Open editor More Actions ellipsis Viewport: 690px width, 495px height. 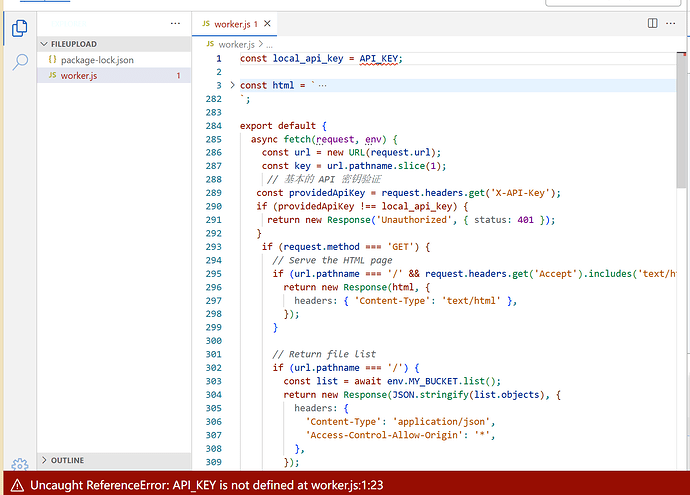click(x=671, y=23)
